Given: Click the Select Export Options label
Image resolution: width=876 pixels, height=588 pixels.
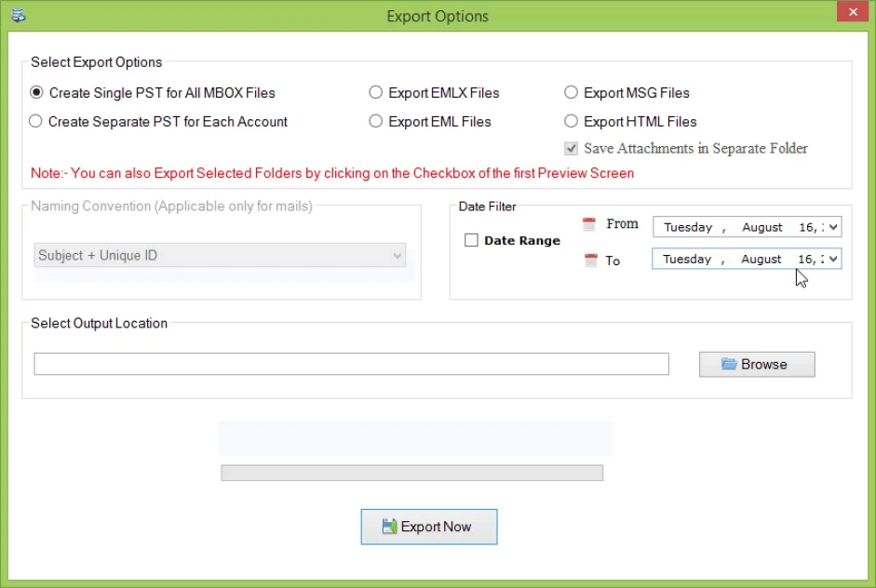Looking at the screenshot, I should tap(96, 62).
